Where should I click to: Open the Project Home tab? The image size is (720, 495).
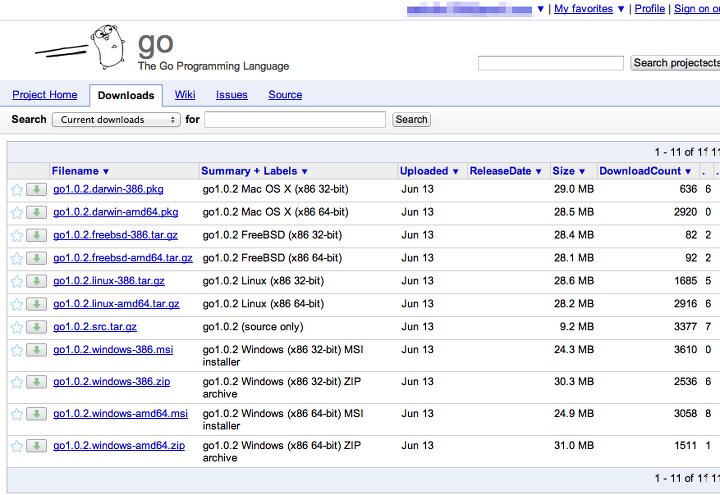click(x=45, y=95)
